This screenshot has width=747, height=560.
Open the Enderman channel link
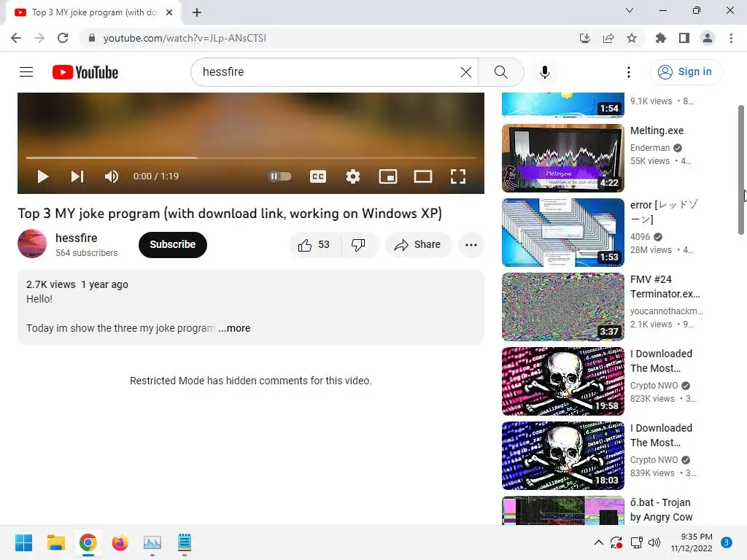click(x=650, y=147)
